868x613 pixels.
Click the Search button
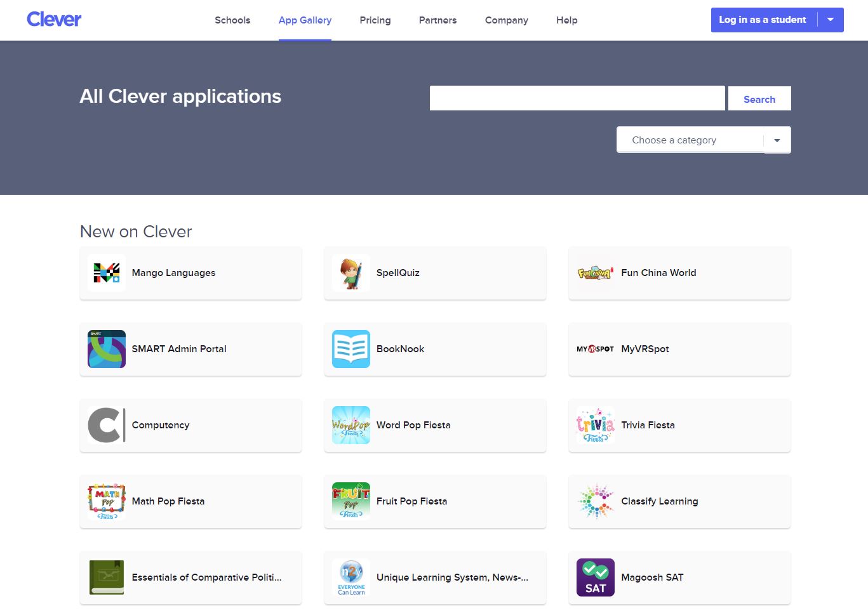click(x=759, y=99)
